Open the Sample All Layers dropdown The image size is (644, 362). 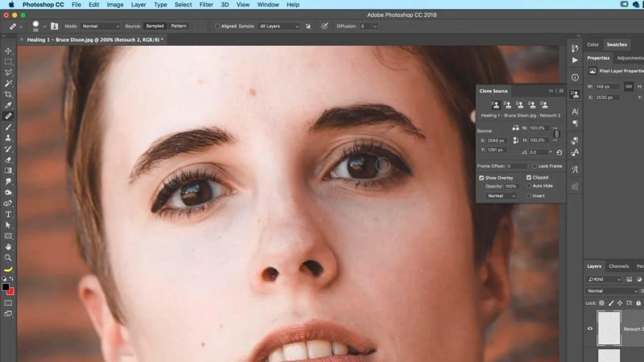click(x=279, y=27)
